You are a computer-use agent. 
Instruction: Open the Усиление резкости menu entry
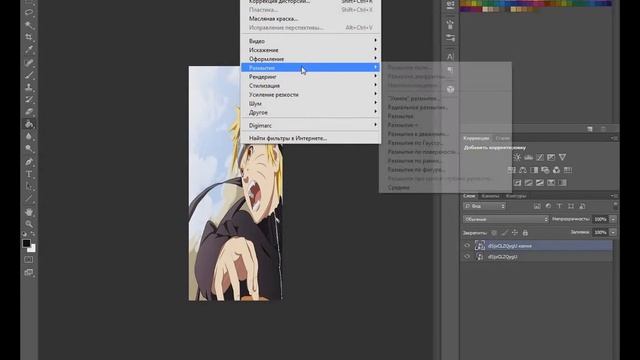pyautogui.click(x=311, y=95)
